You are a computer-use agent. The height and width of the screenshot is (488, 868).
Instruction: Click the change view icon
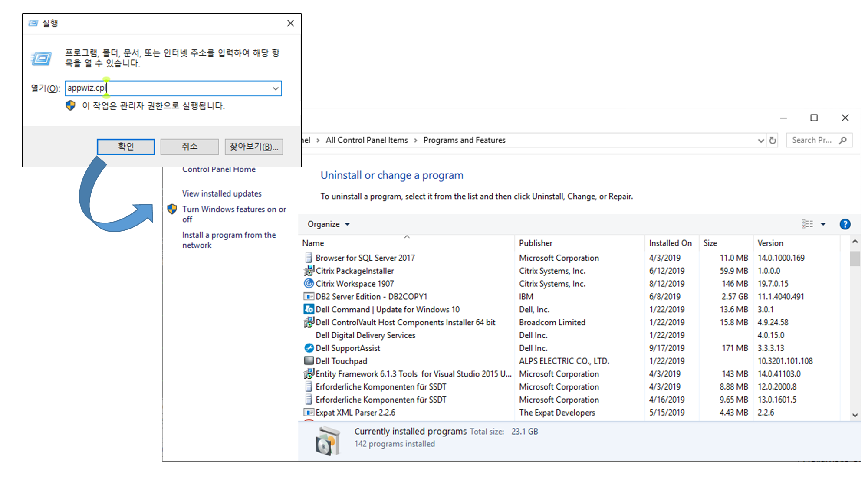(x=807, y=224)
